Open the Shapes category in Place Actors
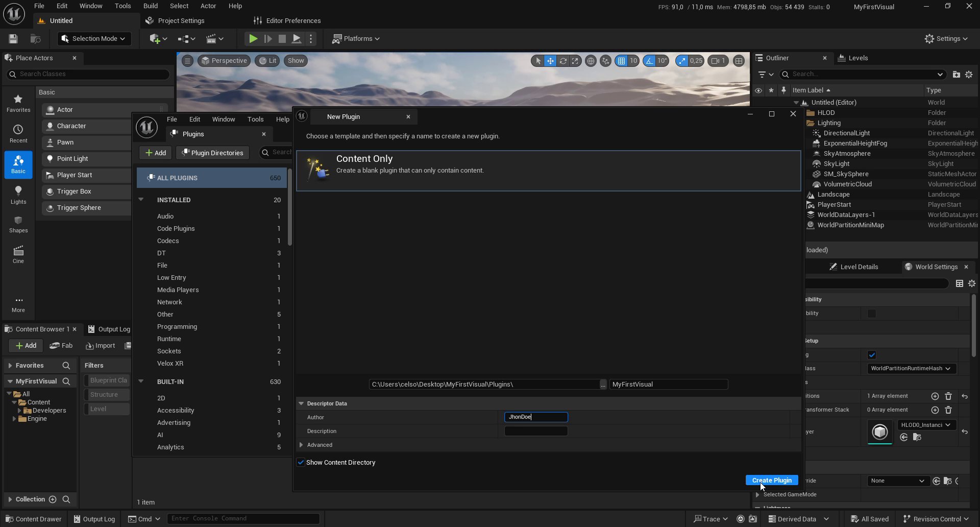The width and height of the screenshot is (980, 527). coord(18,225)
